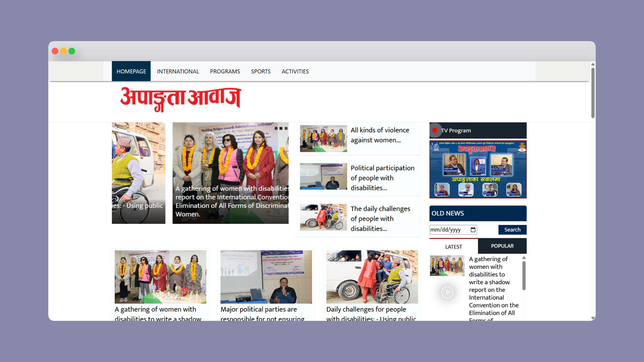Select the third carousel indicator square
The height and width of the screenshot is (362, 644).
pyautogui.click(x=287, y=128)
